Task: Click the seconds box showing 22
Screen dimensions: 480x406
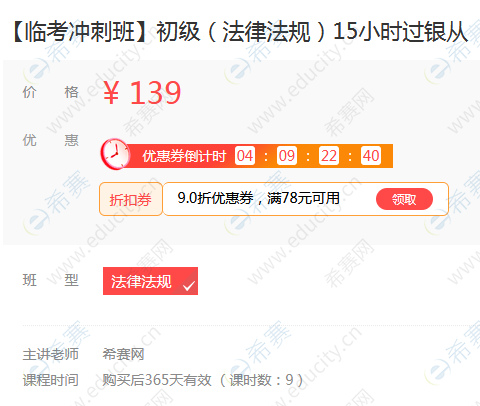Action: (329, 156)
